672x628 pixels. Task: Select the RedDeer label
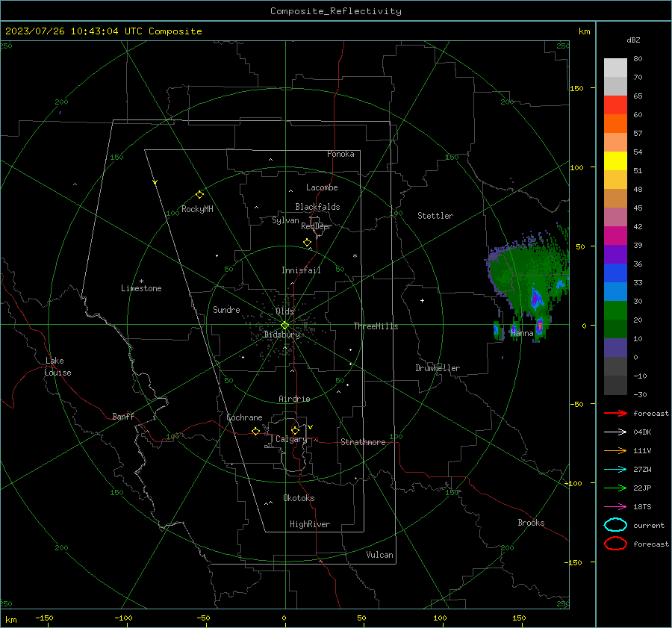click(317, 226)
